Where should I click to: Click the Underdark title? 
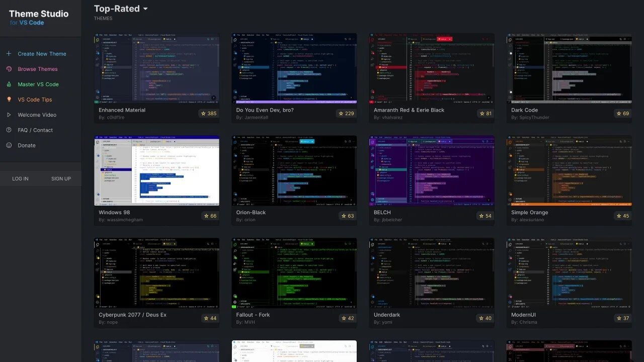387,315
